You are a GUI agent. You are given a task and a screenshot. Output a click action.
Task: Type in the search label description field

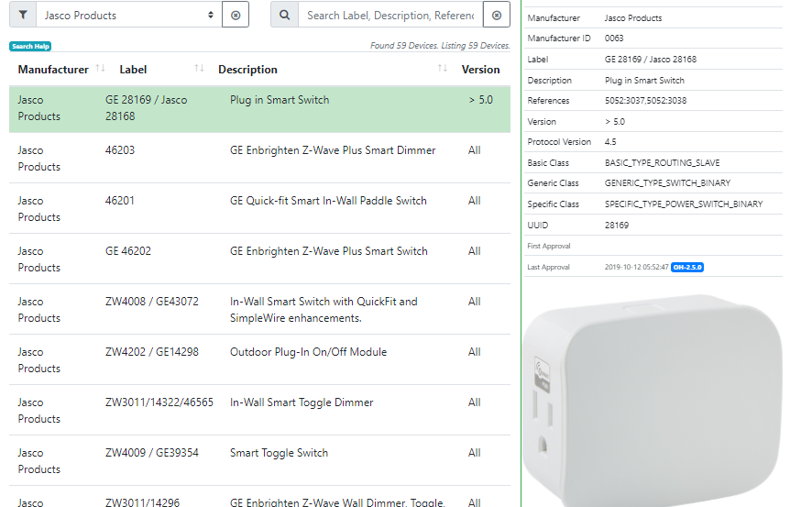(390, 16)
